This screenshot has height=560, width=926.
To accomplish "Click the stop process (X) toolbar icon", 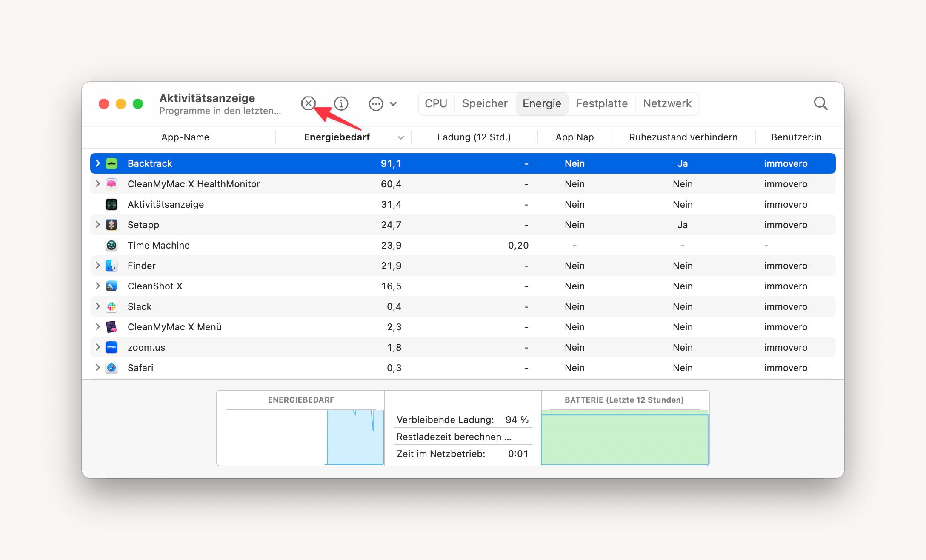I will click(308, 103).
